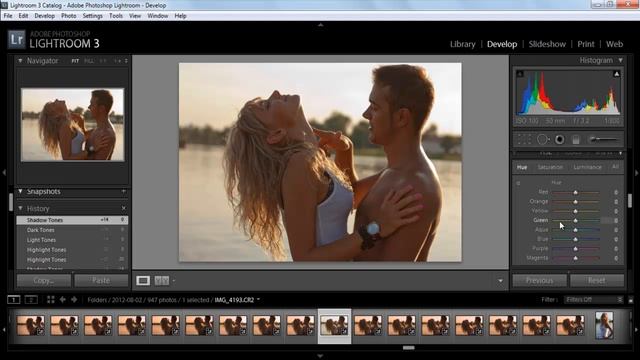
Task: Switch to the Web module
Action: tap(614, 44)
